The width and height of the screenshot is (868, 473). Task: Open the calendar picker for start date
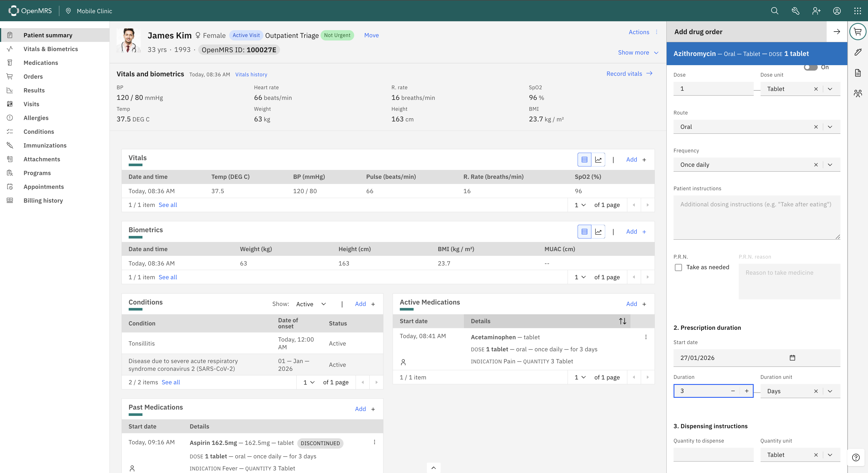pos(792,358)
